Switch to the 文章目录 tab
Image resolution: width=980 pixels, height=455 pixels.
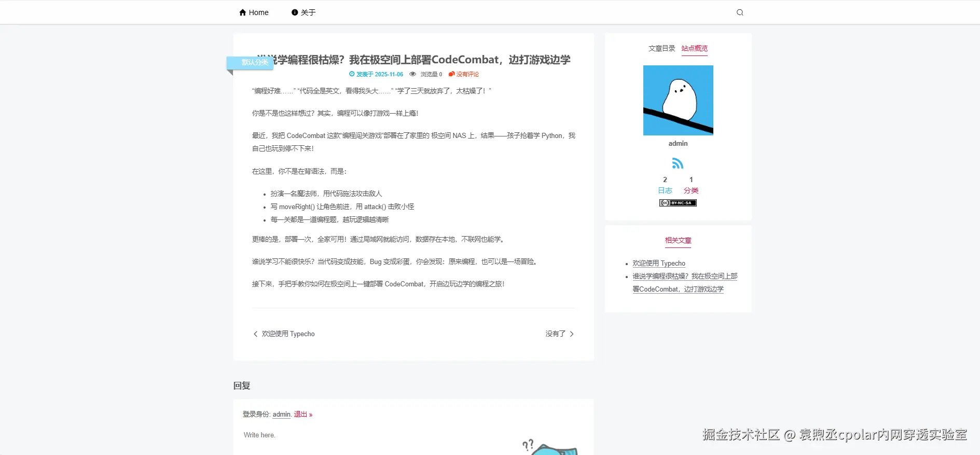661,48
